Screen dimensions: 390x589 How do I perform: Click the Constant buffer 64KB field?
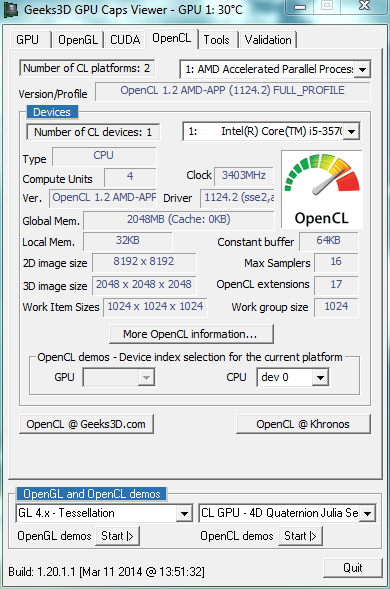[x=329, y=241]
